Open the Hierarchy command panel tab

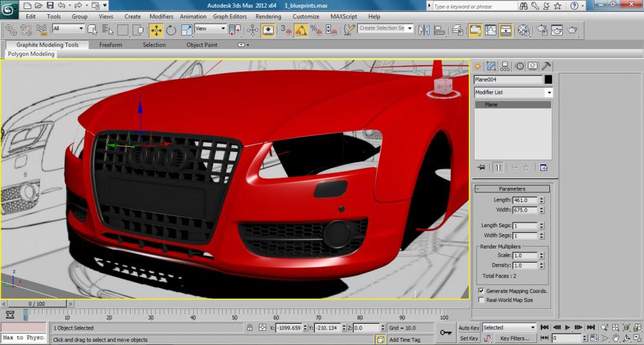(505, 66)
